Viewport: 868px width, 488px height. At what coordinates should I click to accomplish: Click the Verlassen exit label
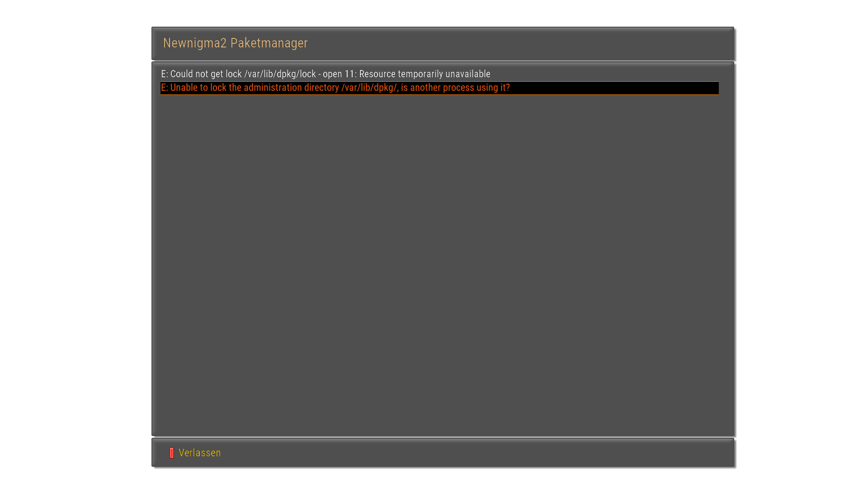click(199, 453)
